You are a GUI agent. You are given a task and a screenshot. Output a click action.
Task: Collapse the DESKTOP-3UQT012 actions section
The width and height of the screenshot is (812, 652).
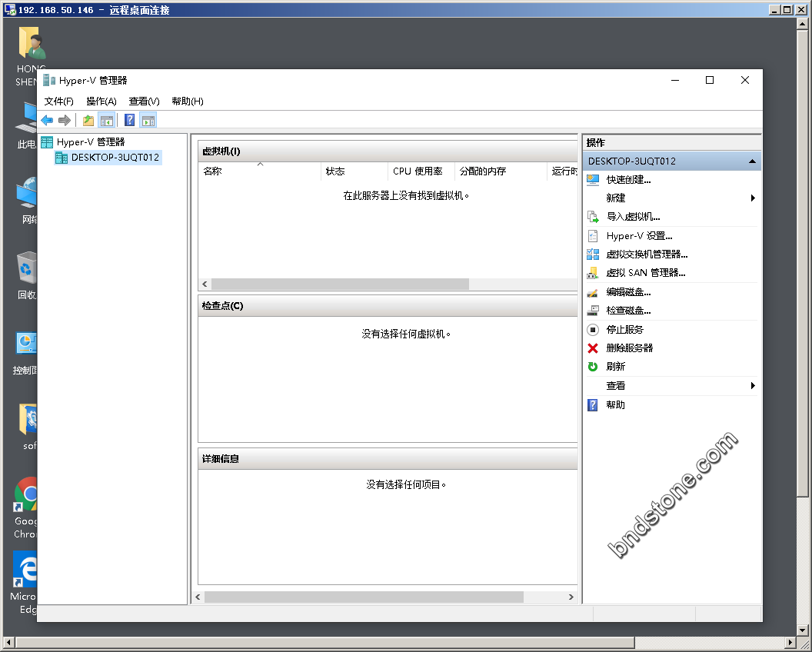[752, 161]
